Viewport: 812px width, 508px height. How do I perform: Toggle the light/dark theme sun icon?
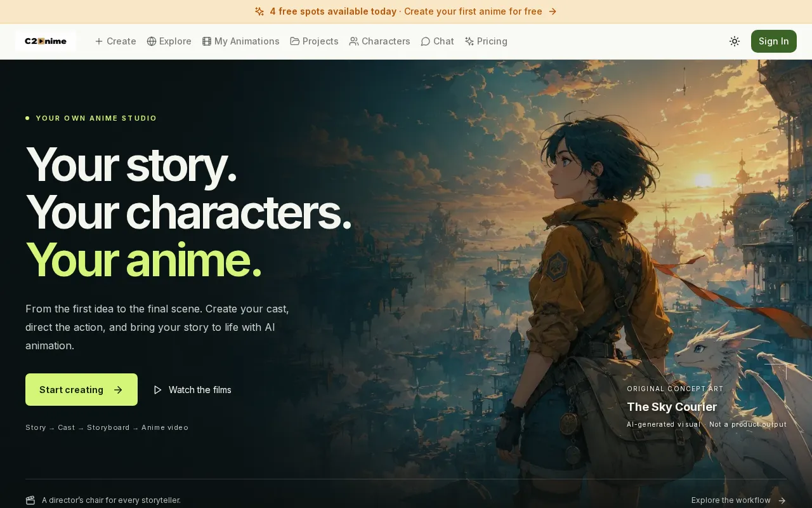735,41
